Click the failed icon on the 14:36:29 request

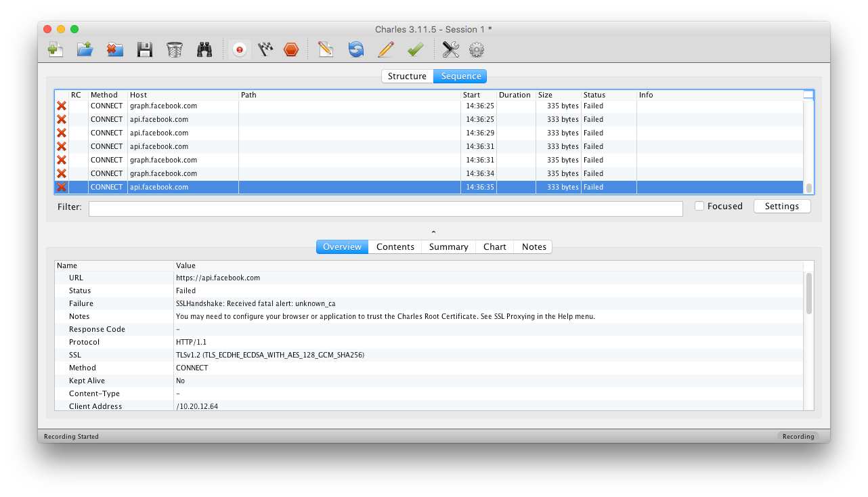click(62, 133)
